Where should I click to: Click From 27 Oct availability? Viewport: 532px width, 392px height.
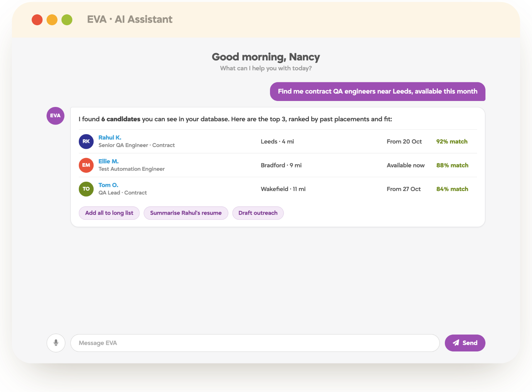(x=404, y=189)
